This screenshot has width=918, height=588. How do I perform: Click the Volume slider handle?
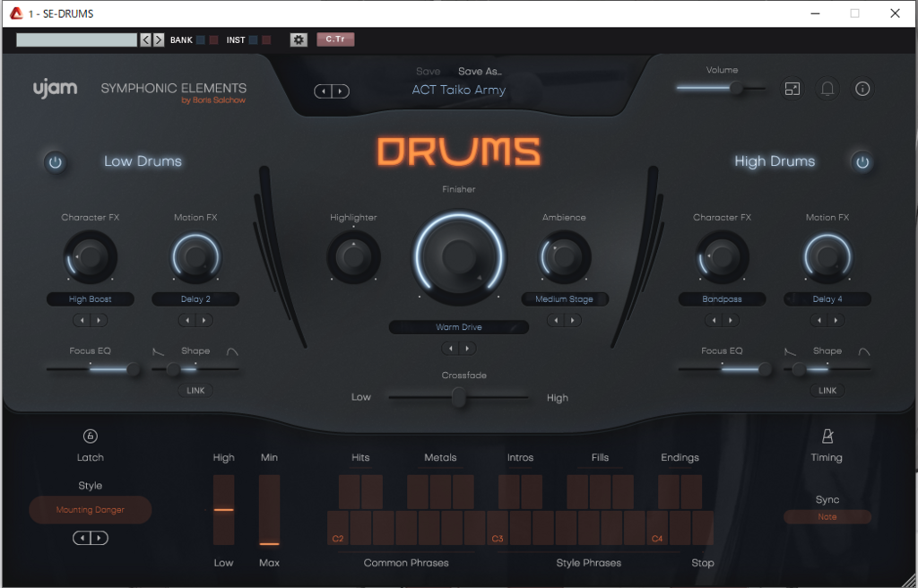point(736,89)
